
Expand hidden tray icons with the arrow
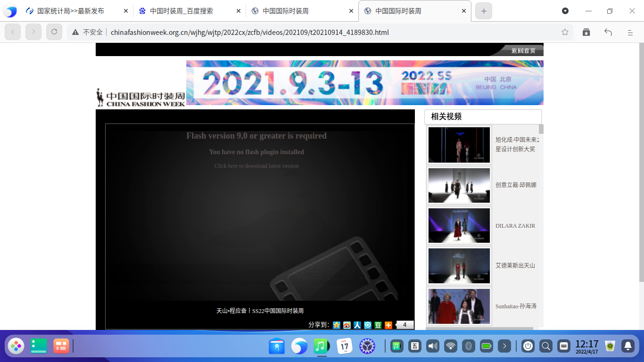(504, 346)
